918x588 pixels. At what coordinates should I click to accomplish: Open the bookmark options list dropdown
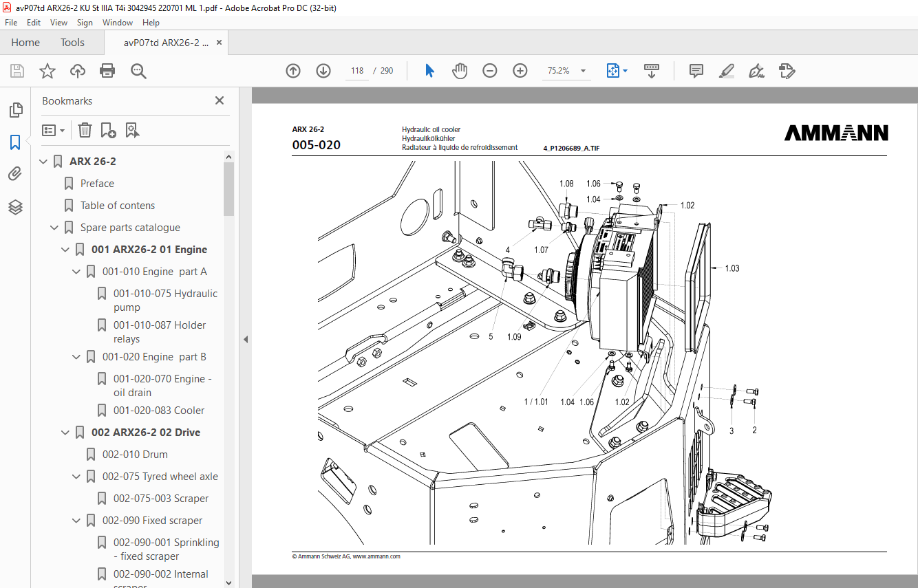[x=53, y=130]
